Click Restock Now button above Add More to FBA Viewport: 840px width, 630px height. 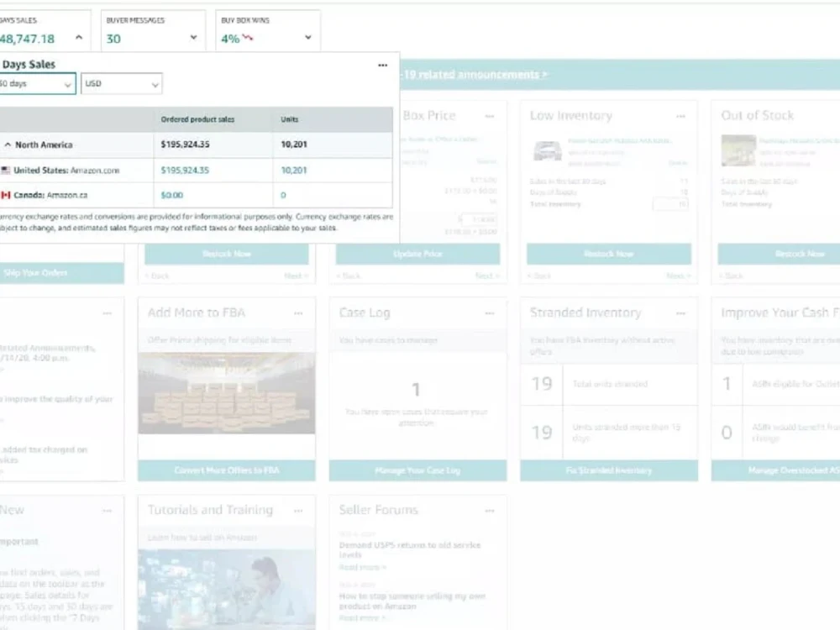pos(227,254)
